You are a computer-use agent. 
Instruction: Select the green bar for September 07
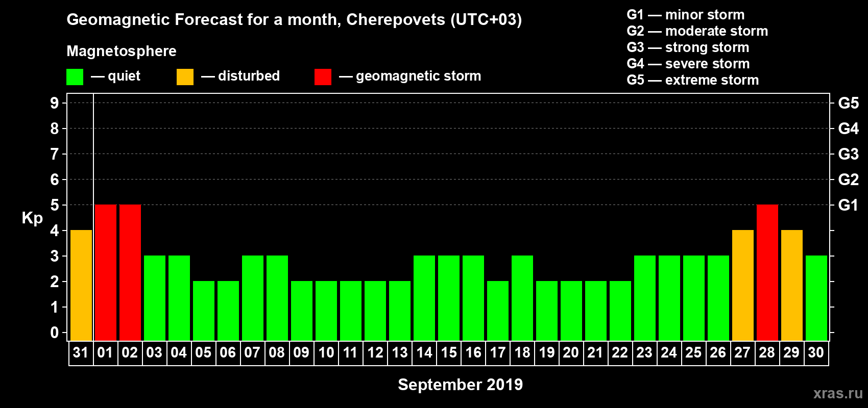(253, 298)
